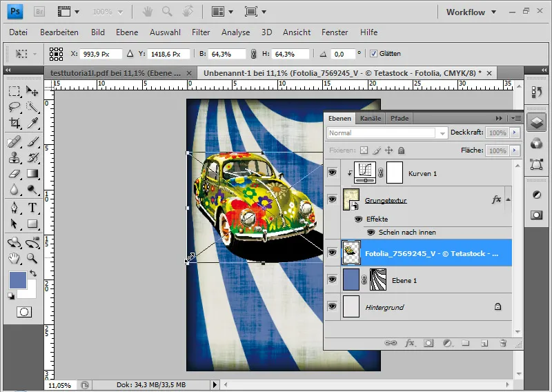Delete layer with trash button
The width and height of the screenshot is (552, 392).
click(x=503, y=343)
